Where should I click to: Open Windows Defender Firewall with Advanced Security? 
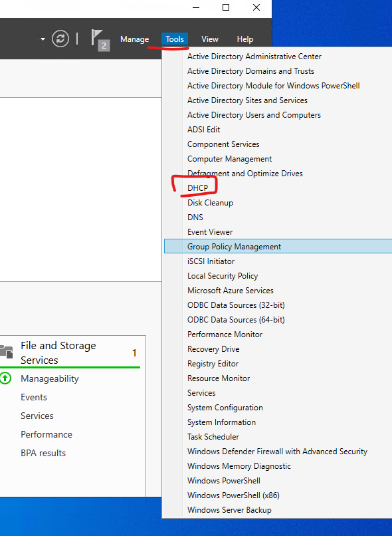278,452
